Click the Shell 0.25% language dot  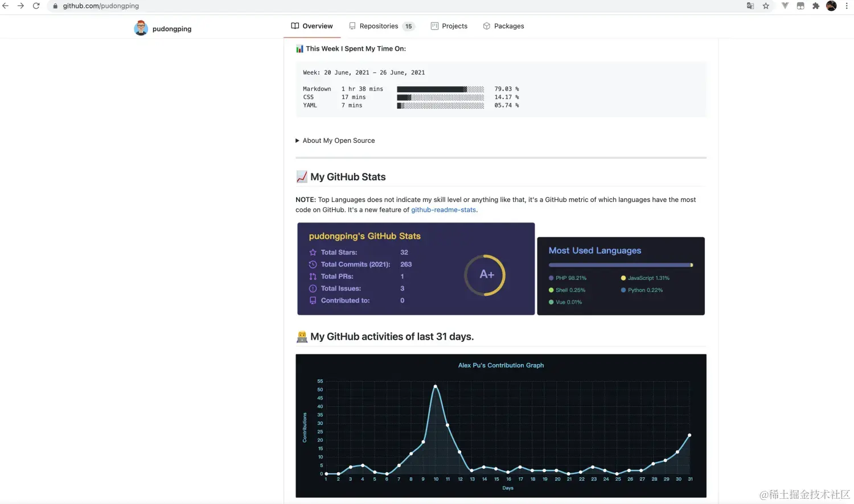coord(551,290)
